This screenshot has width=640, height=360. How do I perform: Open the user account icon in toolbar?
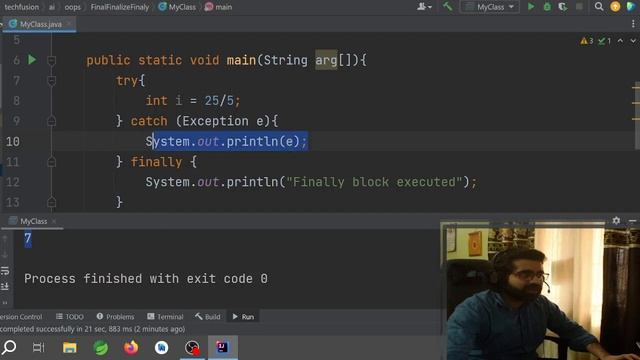(x=424, y=7)
